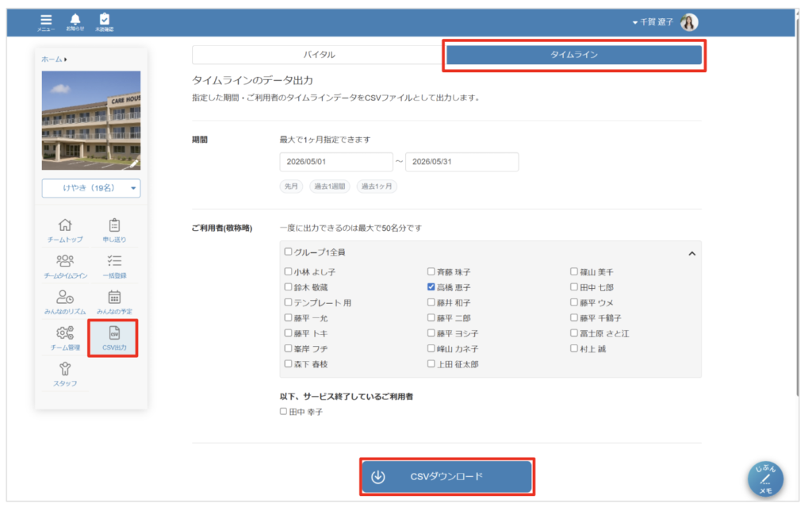
Task: Click the CARE HOUSE facility photo
Action: tap(91, 121)
